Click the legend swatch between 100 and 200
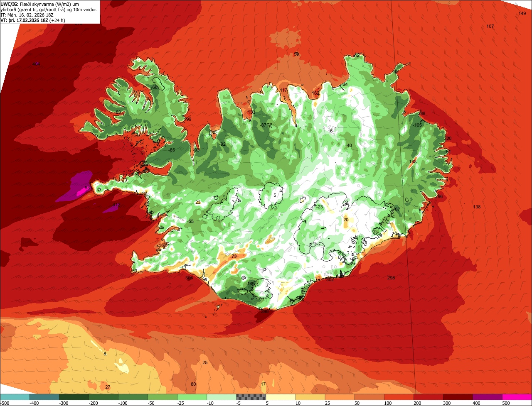The height and width of the screenshot is (406, 532). coord(399,397)
